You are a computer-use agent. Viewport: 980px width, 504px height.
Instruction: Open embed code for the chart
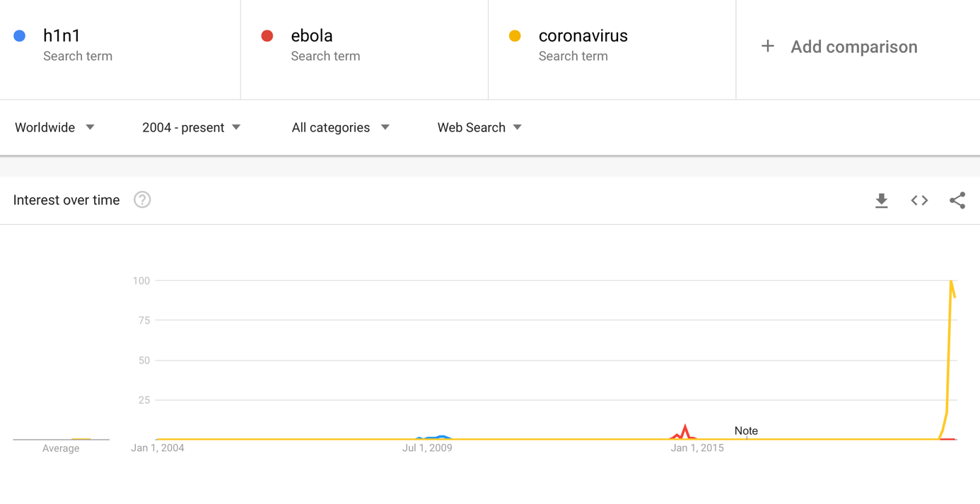(919, 201)
